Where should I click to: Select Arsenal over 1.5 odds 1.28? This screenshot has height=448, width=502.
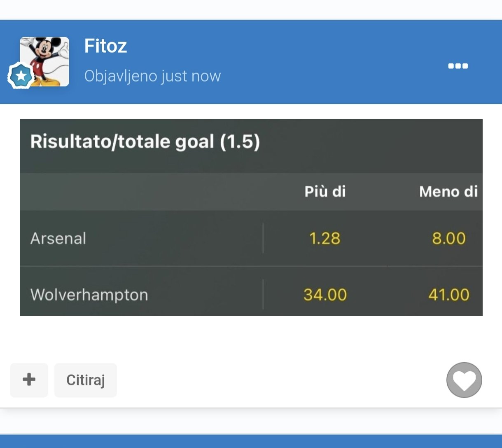click(325, 238)
